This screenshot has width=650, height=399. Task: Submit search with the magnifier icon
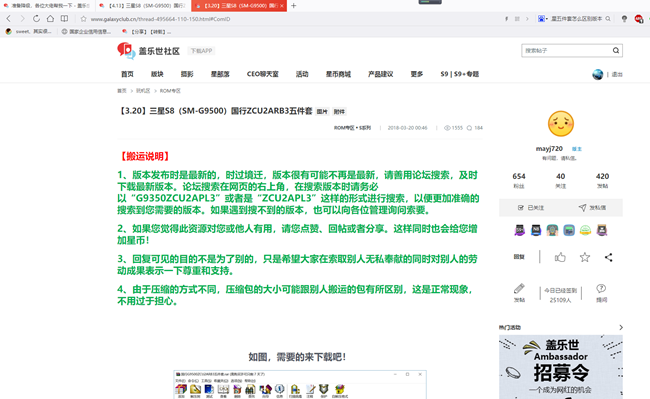tap(616, 51)
